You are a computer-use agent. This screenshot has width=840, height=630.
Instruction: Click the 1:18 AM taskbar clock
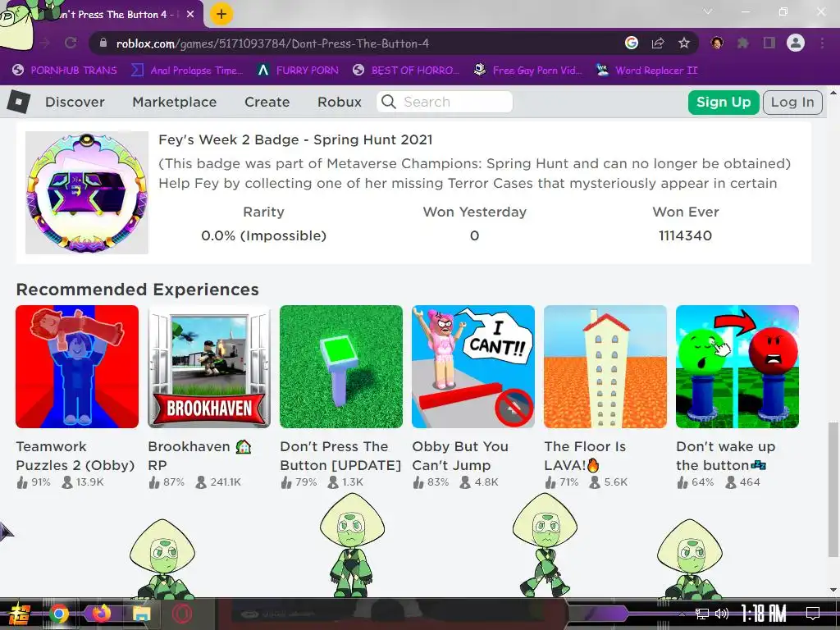(x=764, y=614)
